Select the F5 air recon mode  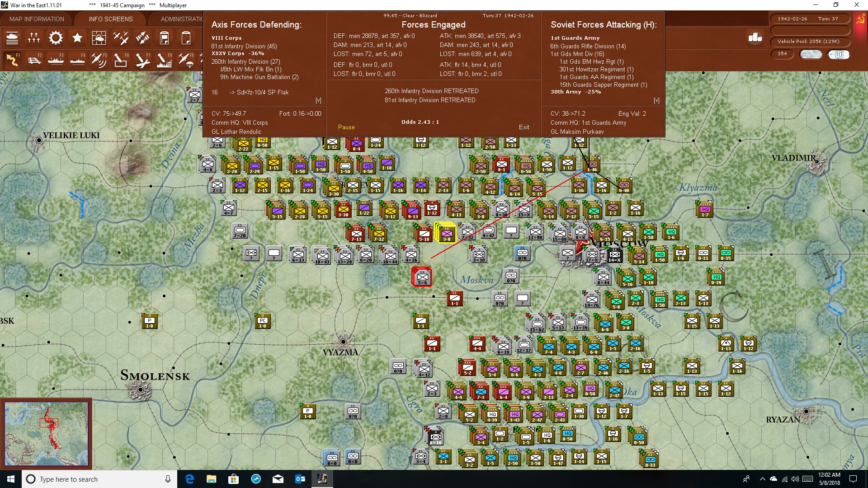pyautogui.click(x=99, y=60)
